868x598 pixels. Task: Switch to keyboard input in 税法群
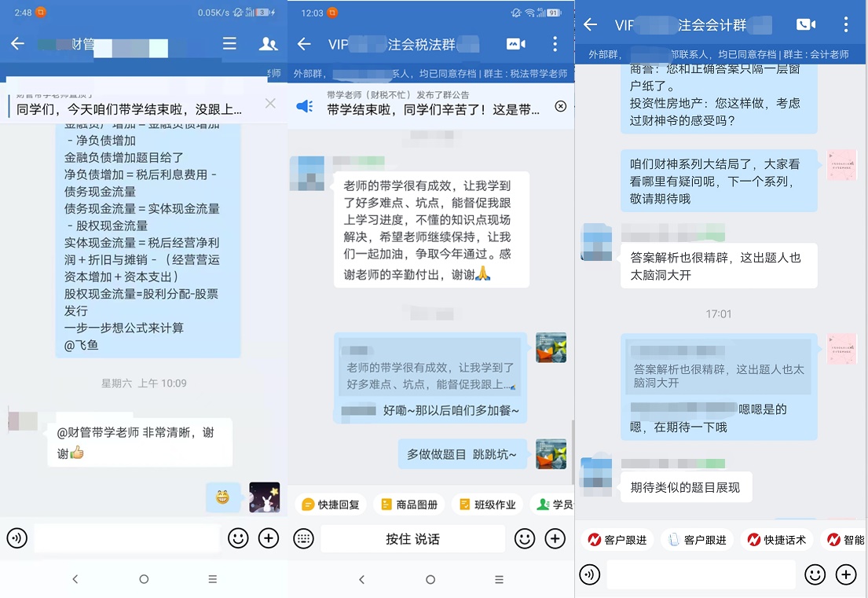pos(303,539)
